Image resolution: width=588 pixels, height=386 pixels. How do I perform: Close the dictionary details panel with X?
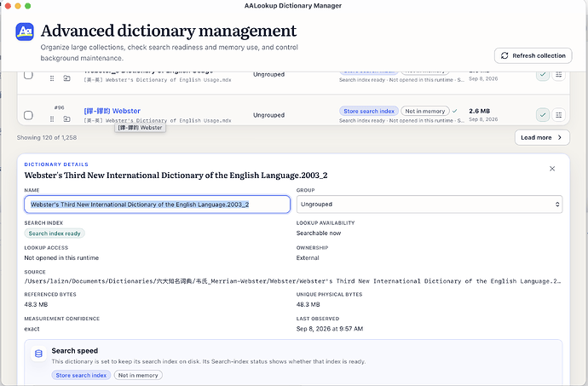click(552, 169)
